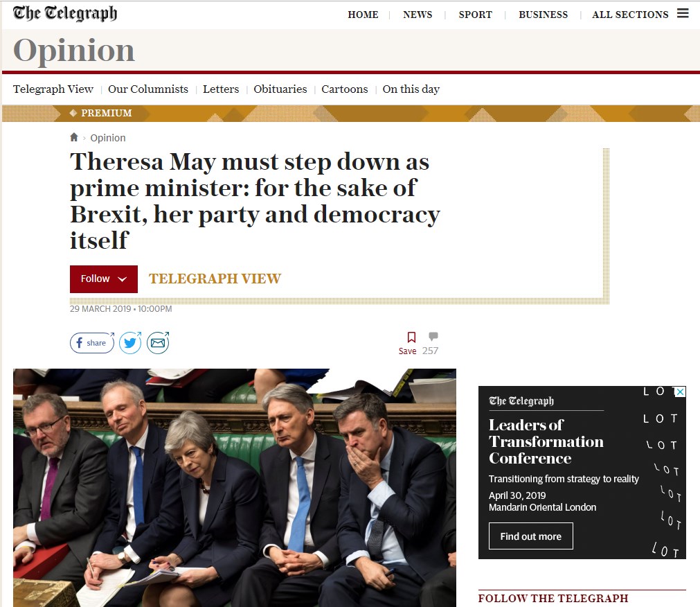Open the Business section
Viewport: 700px width, 607px height.
click(x=543, y=15)
